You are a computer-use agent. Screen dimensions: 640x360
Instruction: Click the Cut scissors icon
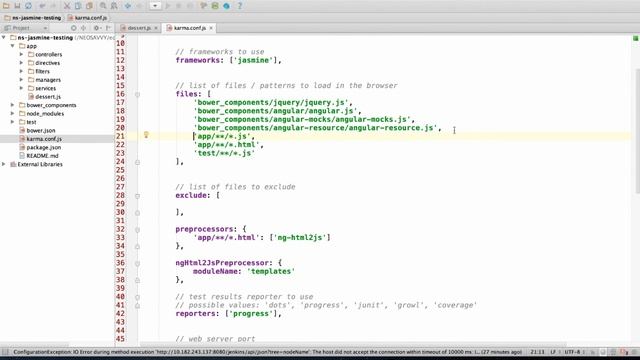67,6
